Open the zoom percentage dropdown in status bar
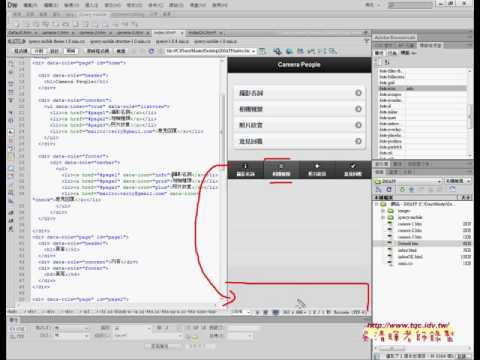480x360 pixels. (241, 312)
